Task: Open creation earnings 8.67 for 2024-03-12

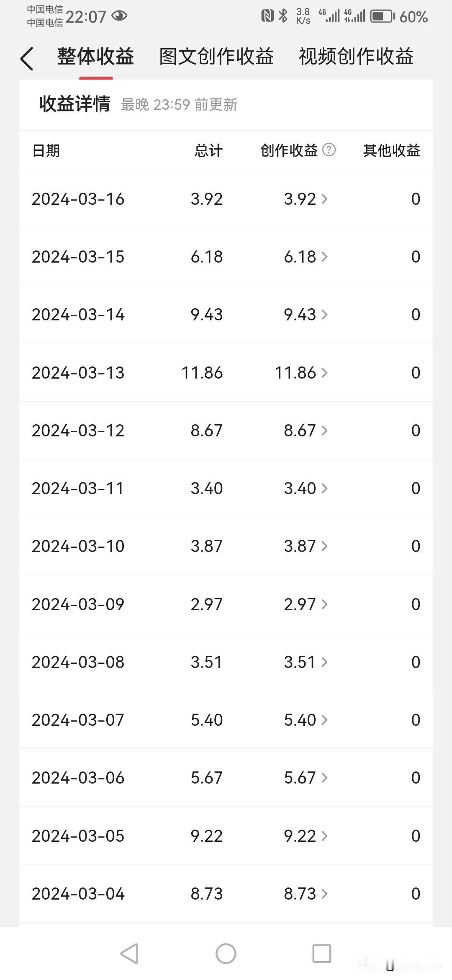Action: pos(306,430)
